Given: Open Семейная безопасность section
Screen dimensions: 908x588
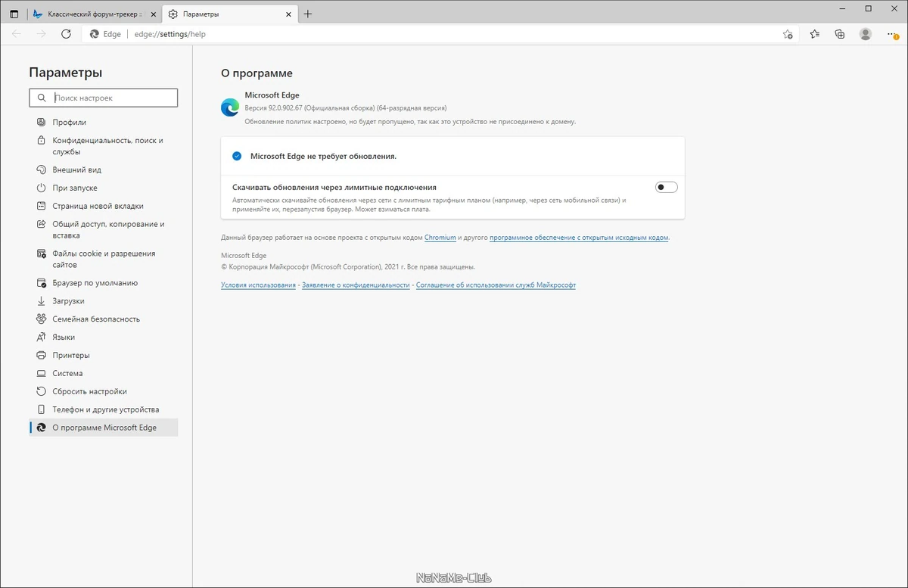Looking at the screenshot, I should pyautogui.click(x=104, y=319).
